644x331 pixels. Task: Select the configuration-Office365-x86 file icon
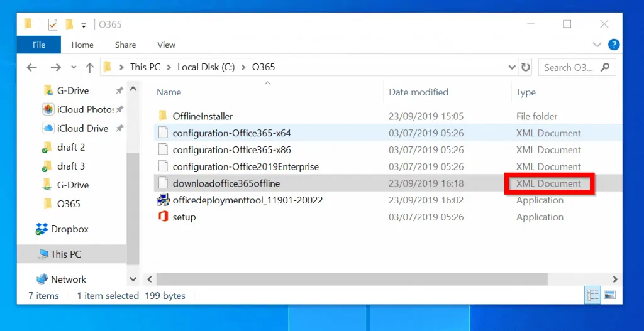[163, 149]
